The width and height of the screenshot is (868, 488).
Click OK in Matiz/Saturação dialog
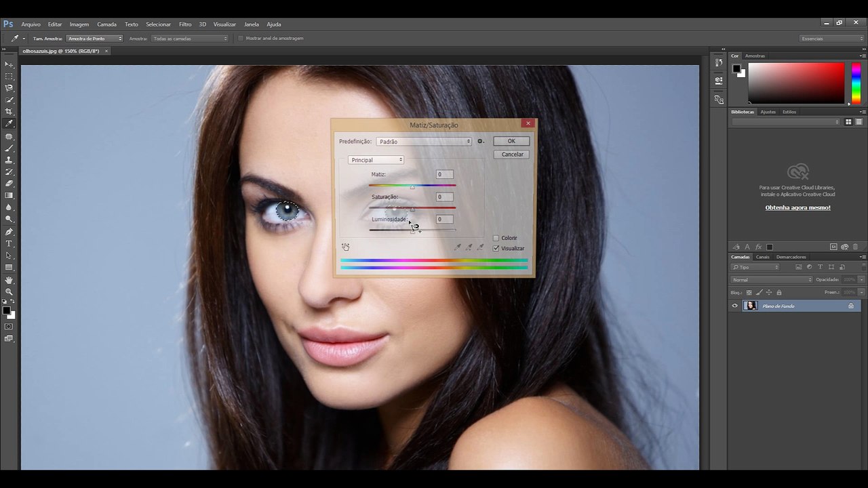tap(511, 141)
